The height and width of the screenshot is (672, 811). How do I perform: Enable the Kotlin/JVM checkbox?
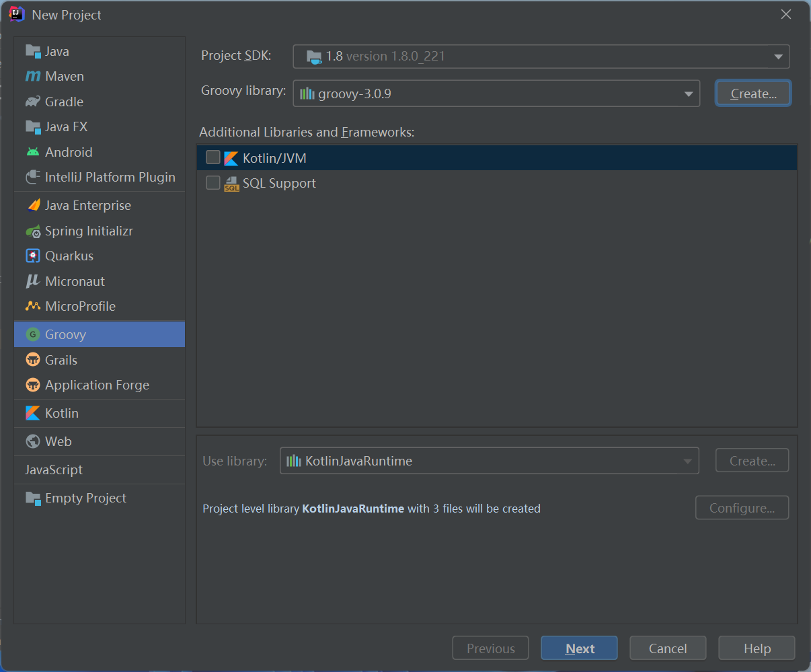[x=213, y=157]
